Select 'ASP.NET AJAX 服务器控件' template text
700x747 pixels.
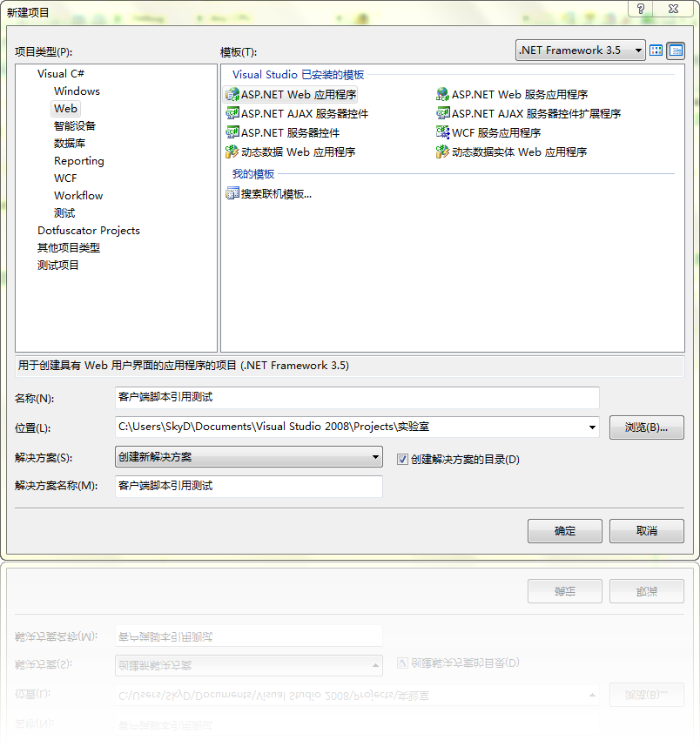click(305, 113)
